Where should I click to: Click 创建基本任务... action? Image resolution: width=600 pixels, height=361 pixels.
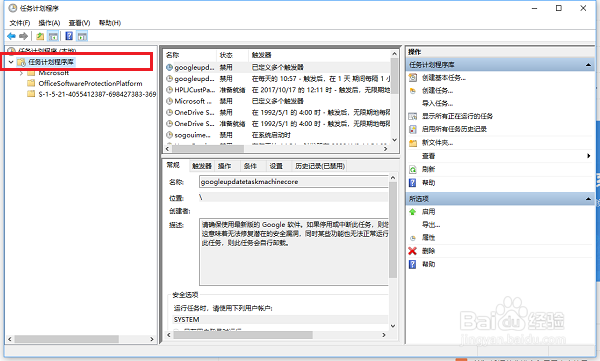(x=444, y=78)
